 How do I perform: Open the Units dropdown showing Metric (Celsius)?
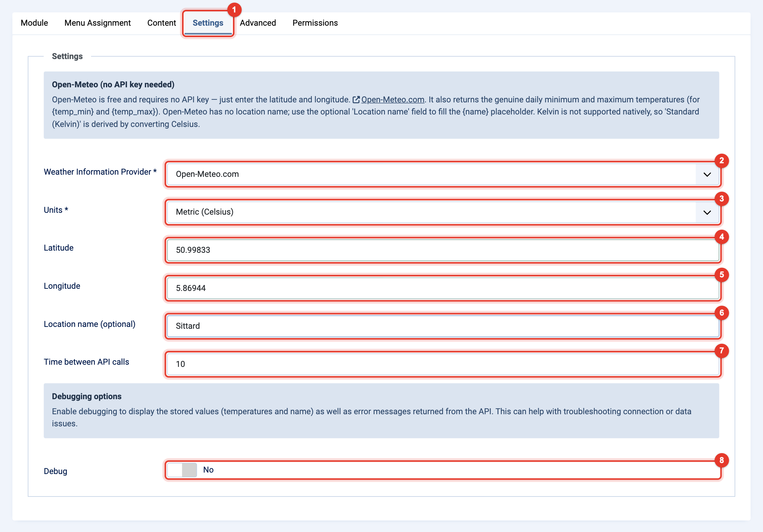pos(443,212)
